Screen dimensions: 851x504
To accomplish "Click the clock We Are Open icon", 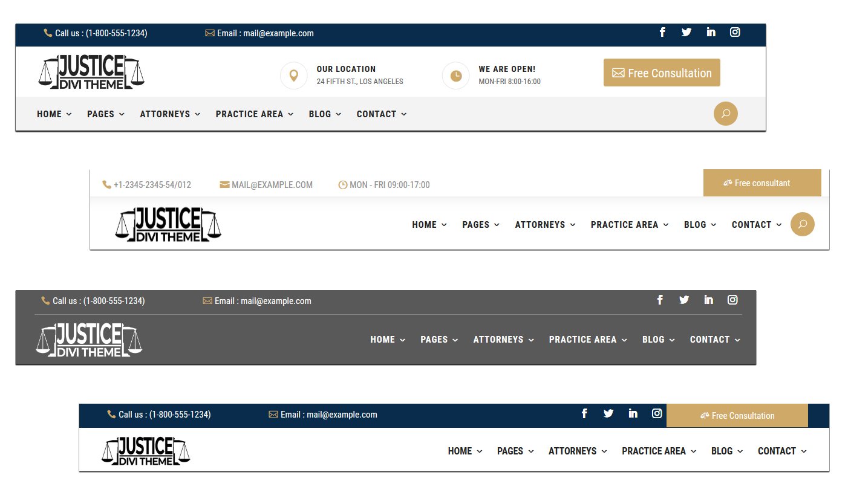I will (x=456, y=76).
